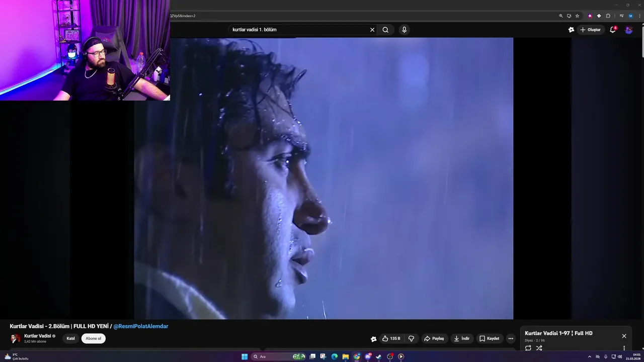Image resolution: width=644 pixels, height=362 pixels.
Task: Dislike the video with the thumbs down
Action: [x=411, y=338]
